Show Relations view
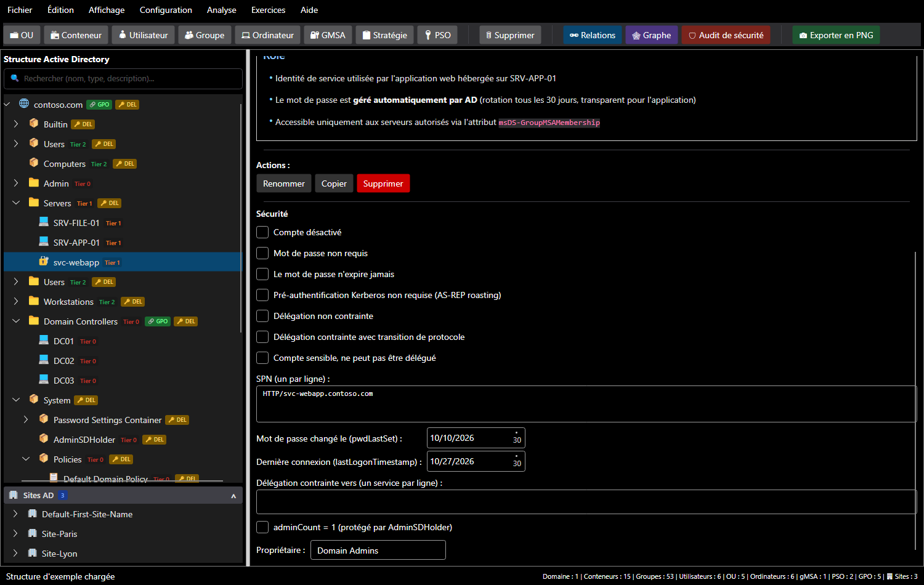This screenshot has width=924, height=585. pos(593,35)
